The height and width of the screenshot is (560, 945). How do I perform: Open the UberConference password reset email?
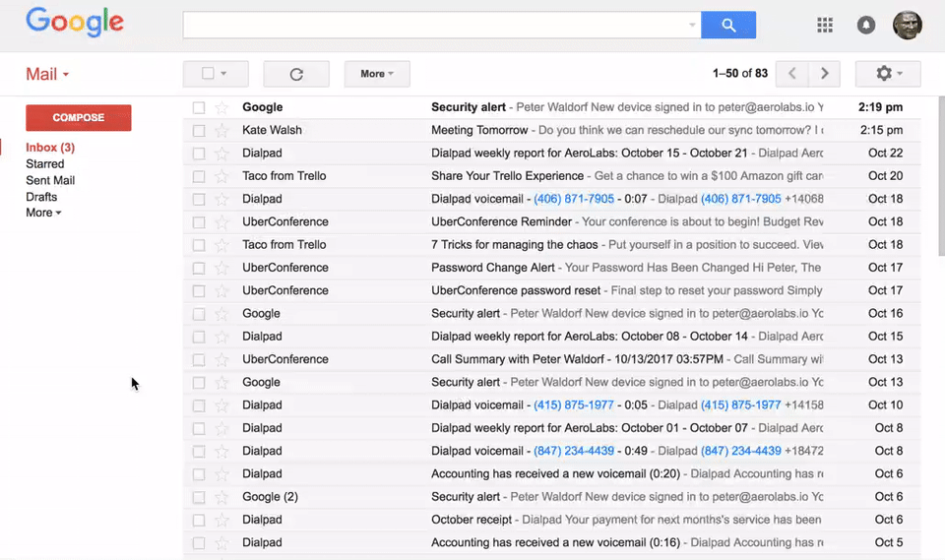(x=551, y=290)
